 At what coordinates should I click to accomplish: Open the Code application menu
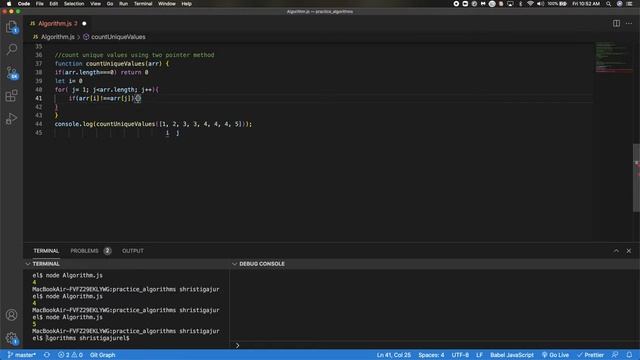(24, 4)
